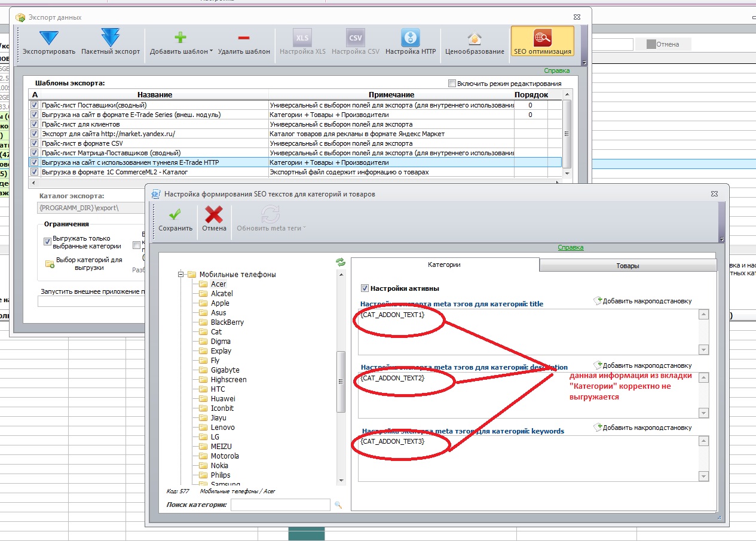Screen dimensions: 756x541
Task: Open Обновить meta теги dropdown arrow
Action: coord(305,228)
